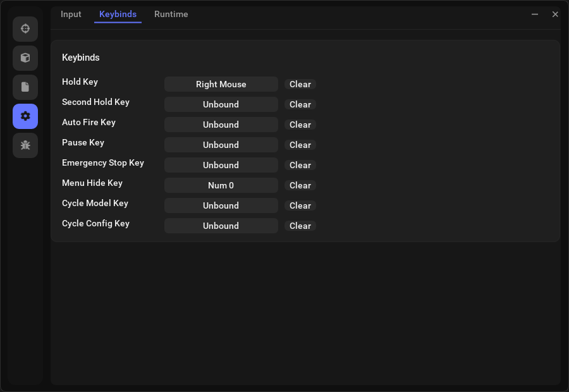Minimize the application window

click(x=534, y=14)
